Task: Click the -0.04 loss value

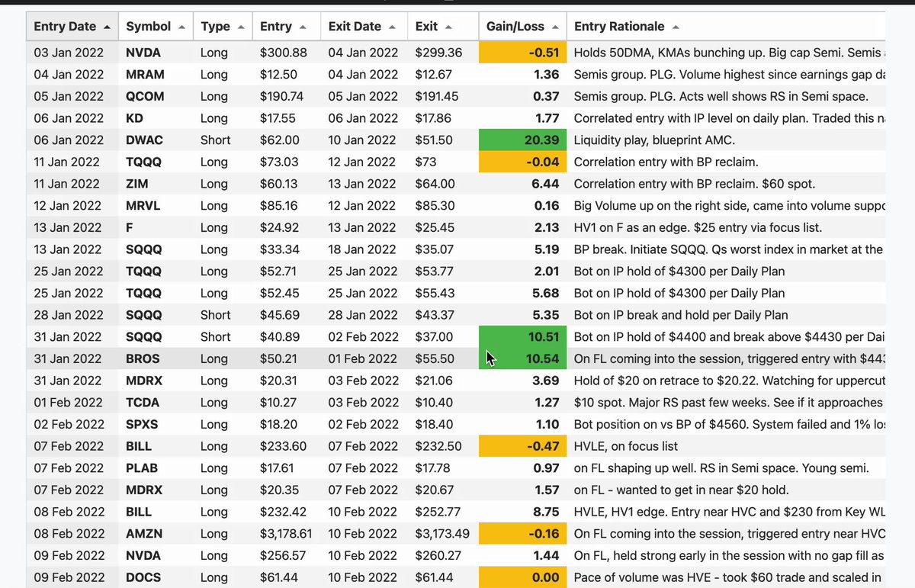Action: (544, 162)
